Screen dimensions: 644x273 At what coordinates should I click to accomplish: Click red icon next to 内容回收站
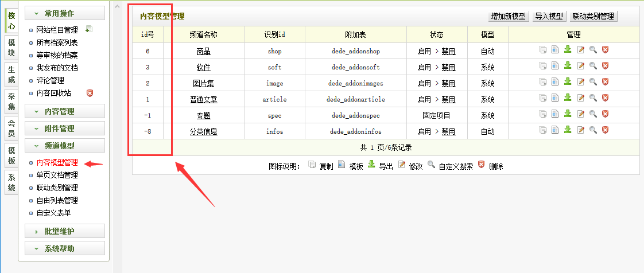click(89, 93)
